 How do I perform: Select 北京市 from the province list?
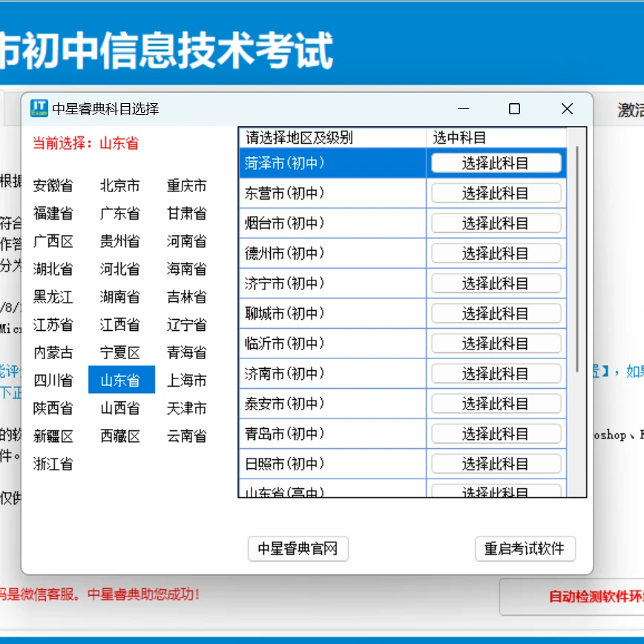(119, 186)
